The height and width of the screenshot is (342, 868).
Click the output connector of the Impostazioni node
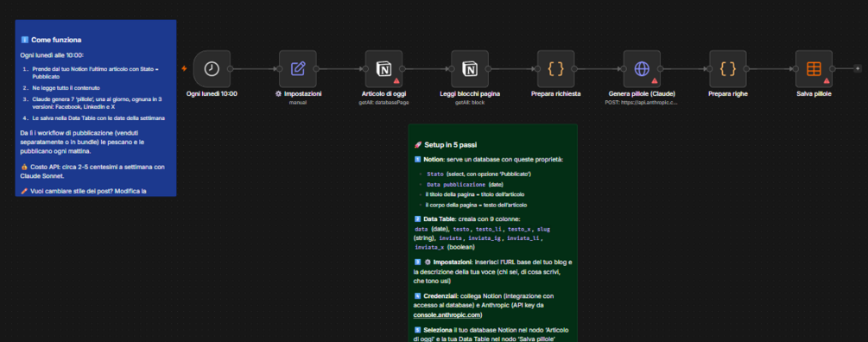[x=317, y=68]
